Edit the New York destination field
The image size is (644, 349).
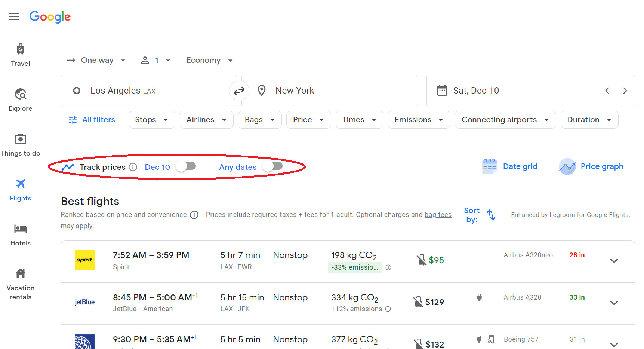pos(329,91)
